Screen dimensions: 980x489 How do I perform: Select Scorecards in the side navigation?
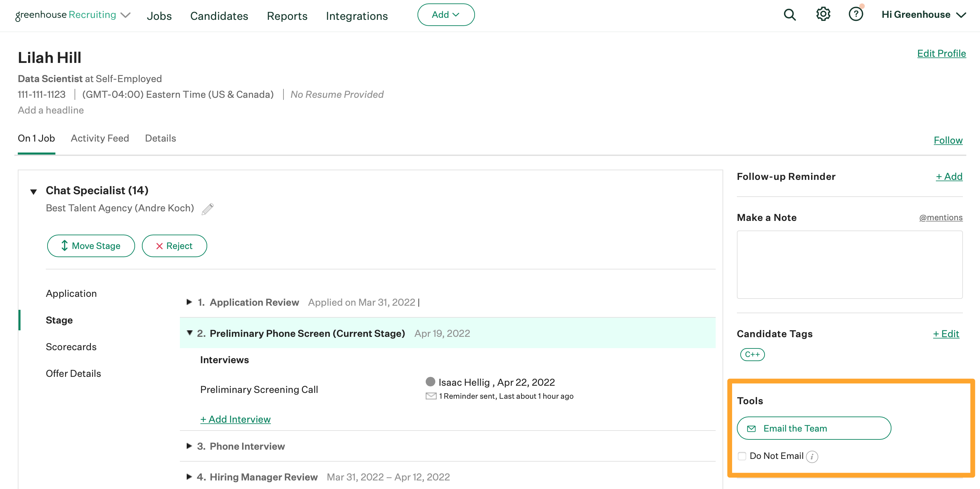[71, 347]
